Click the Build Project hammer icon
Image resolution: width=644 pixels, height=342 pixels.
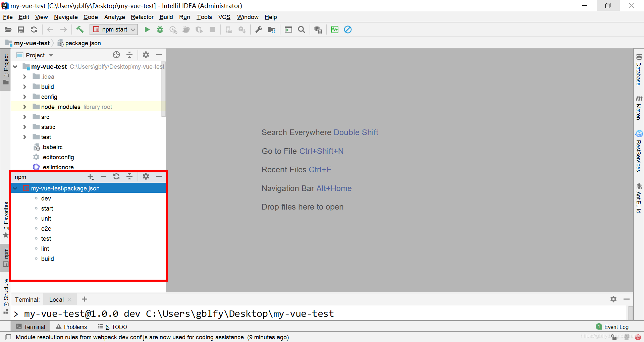tap(80, 30)
